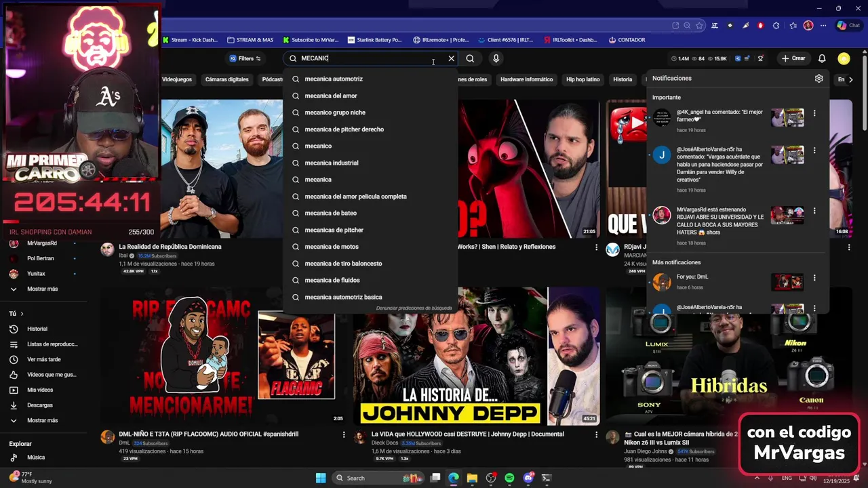Open the notifications bell icon
The width and height of the screenshot is (868, 488).
pos(822,58)
